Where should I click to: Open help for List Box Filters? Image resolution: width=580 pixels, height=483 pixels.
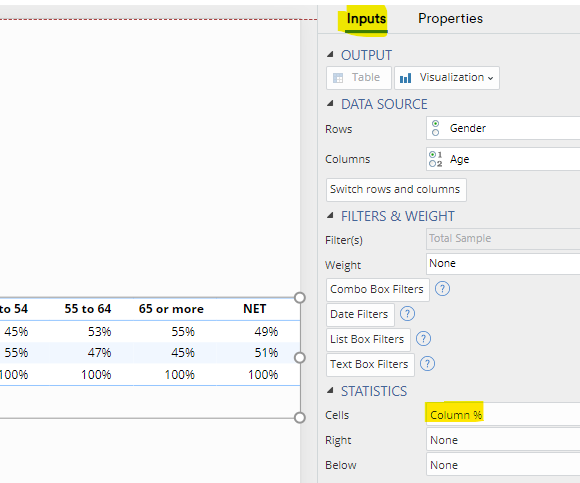[x=423, y=339]
